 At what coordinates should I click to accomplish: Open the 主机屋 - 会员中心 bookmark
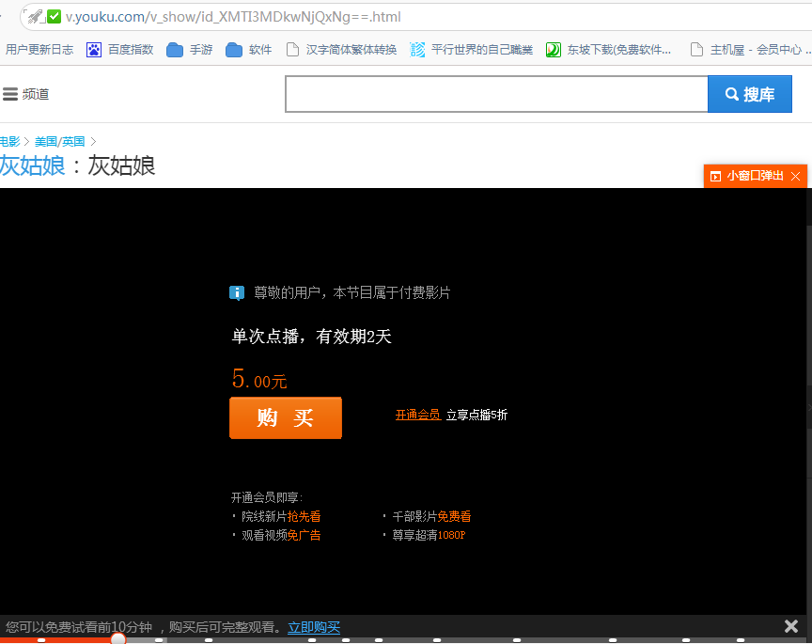tap(750, 50)
